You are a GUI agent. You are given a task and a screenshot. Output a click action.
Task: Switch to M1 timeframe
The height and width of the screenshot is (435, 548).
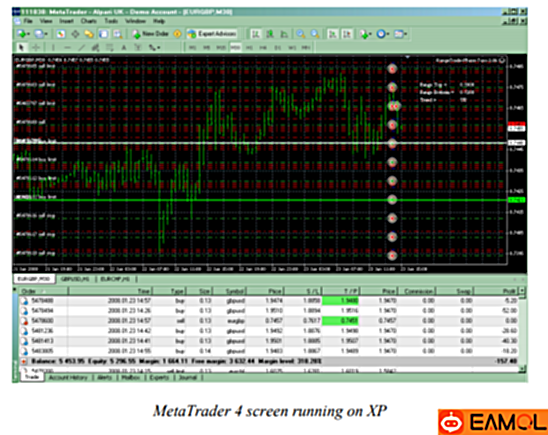tap(192, 47)
